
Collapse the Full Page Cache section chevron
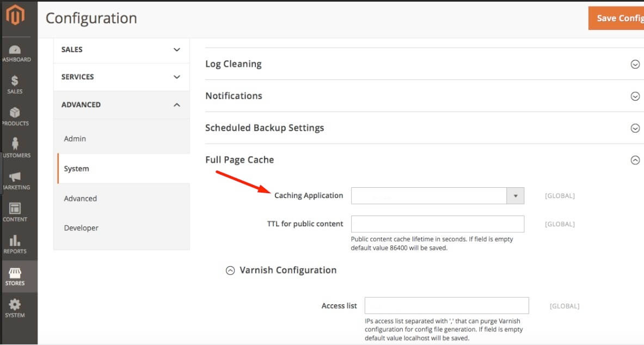(x=635, y=160)
